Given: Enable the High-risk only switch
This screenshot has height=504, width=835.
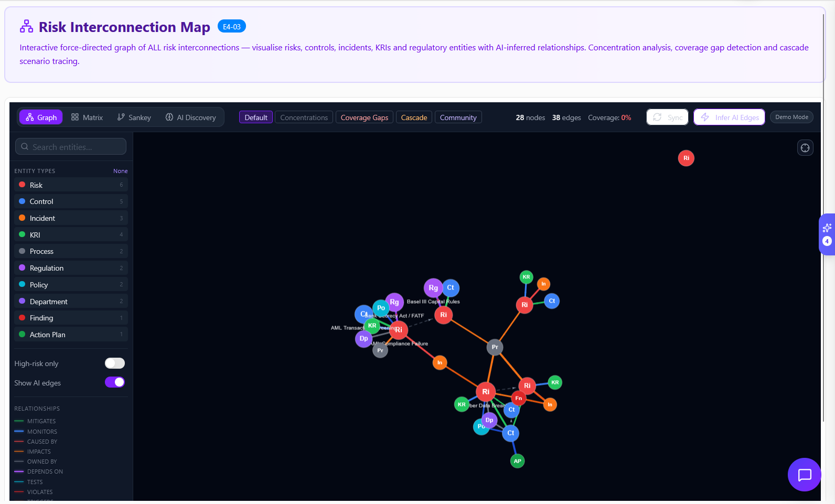Looking at the screenshot, I should (114, 363).
